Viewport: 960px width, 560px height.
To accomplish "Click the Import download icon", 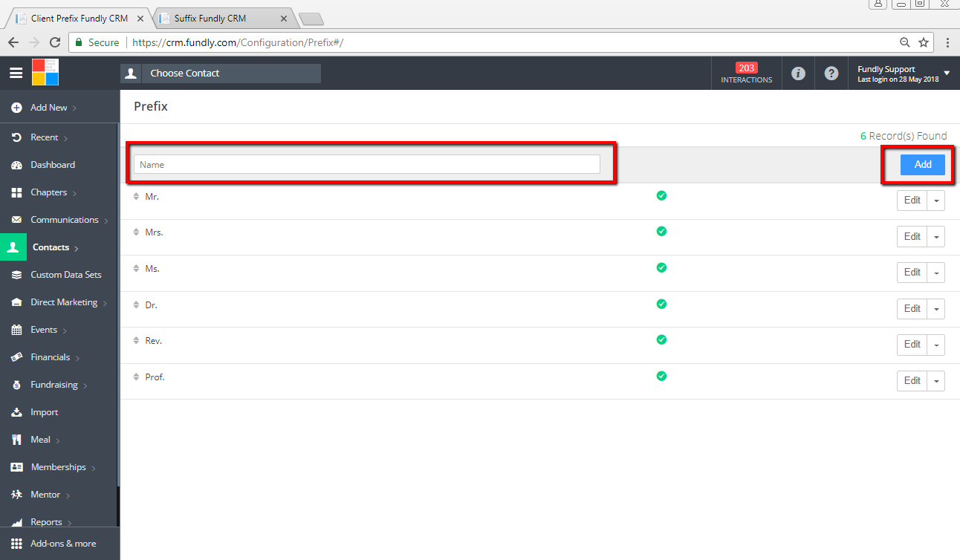I will [16, 412].
